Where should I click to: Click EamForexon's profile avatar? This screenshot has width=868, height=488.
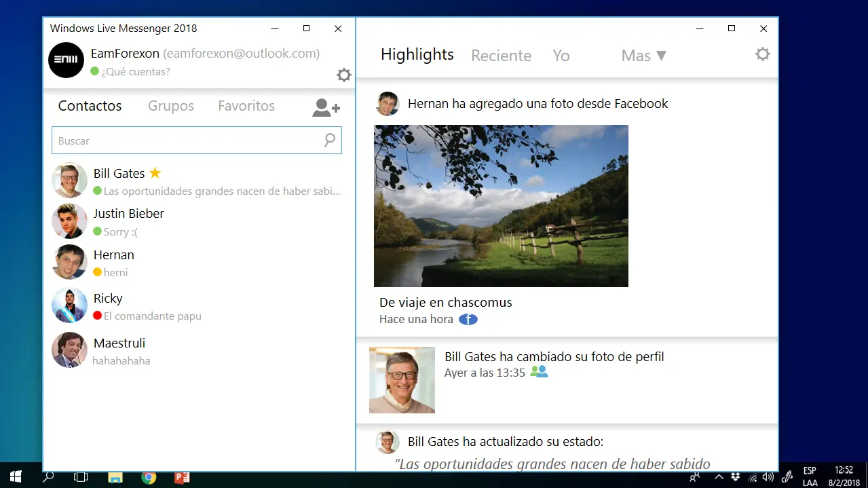66,60
